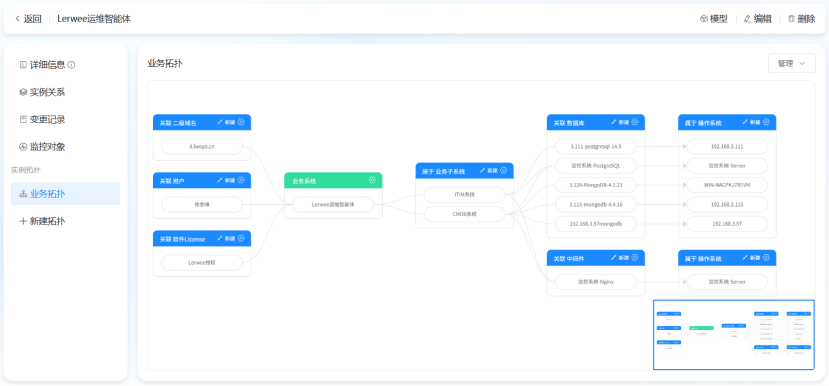Click the 删除 delete button
Screen dimensions: 829x386
pyautogui.click(x=802, y=19)
